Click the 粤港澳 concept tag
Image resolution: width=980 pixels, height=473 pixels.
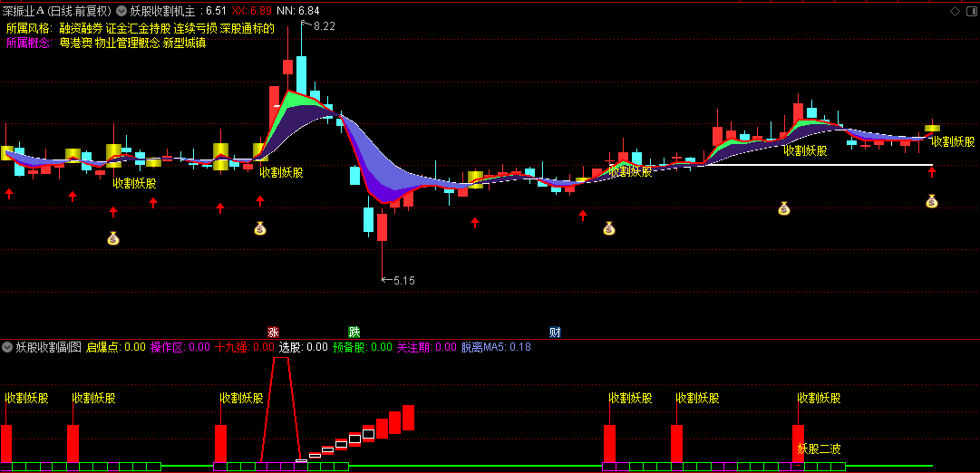click(x=75, y=43)
